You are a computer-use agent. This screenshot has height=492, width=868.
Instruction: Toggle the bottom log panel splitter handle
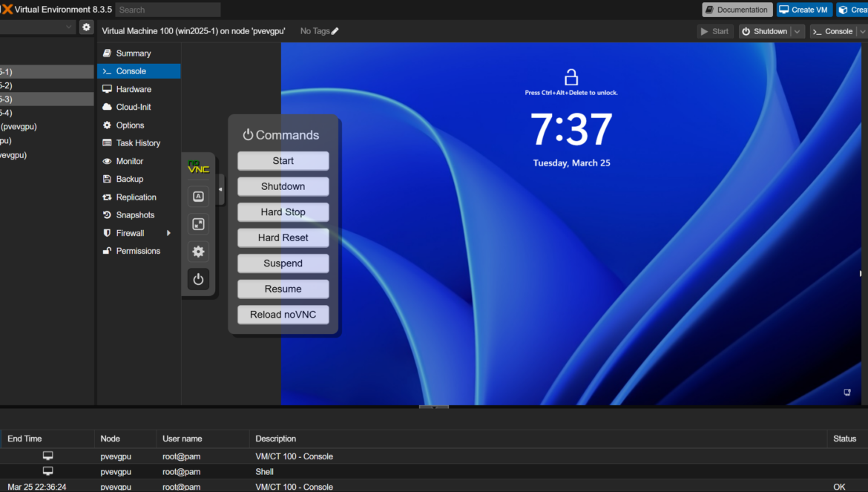click(x=434, y=407)
